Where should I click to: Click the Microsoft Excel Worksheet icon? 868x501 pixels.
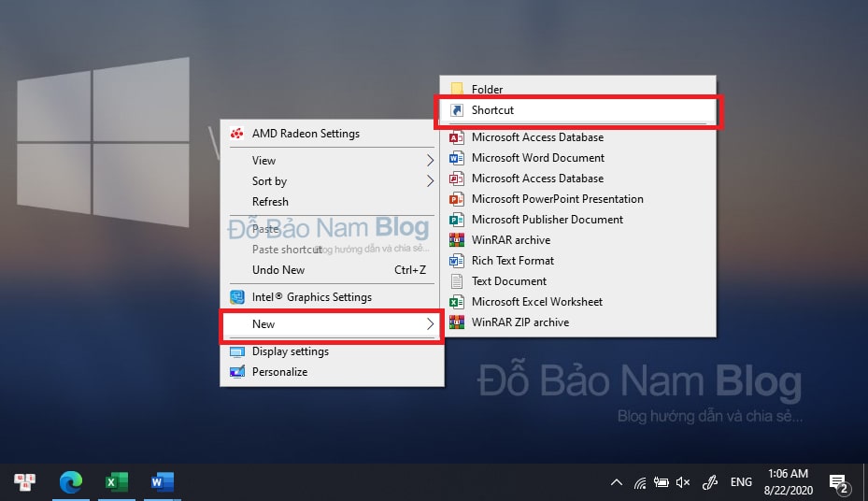pos(457,302)
